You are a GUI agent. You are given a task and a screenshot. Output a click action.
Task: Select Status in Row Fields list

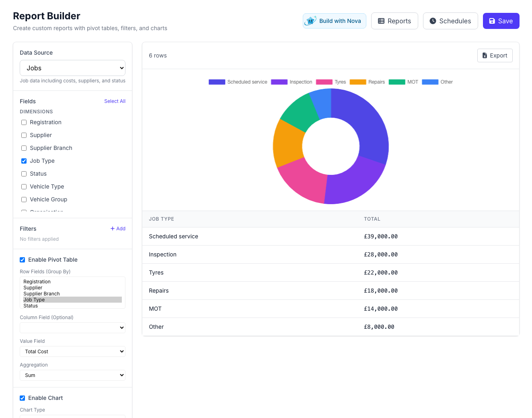click(72, 306)
